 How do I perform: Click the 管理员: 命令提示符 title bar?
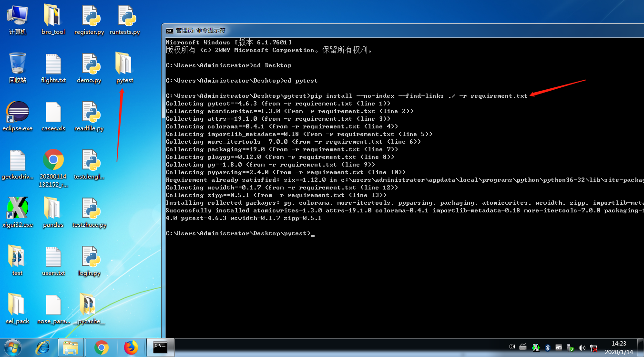point(403,30)
